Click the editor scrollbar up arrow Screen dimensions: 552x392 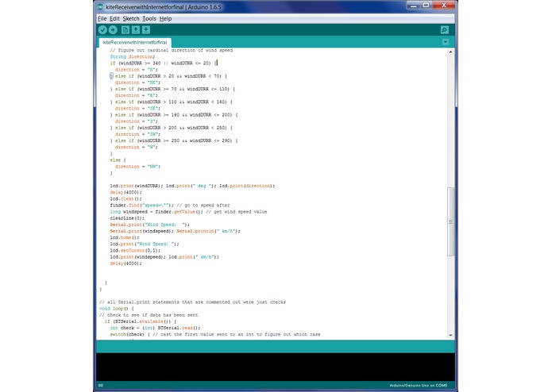tap(450, 52)
